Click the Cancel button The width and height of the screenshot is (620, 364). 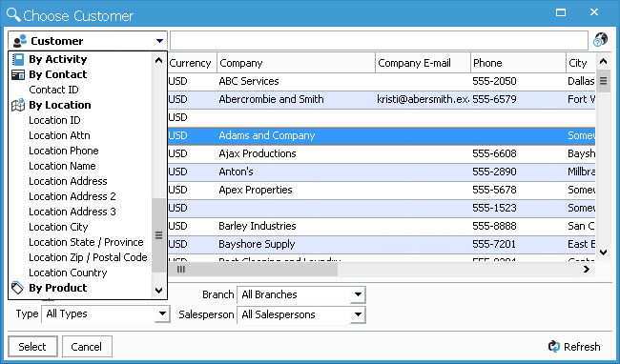click(87, 347)
